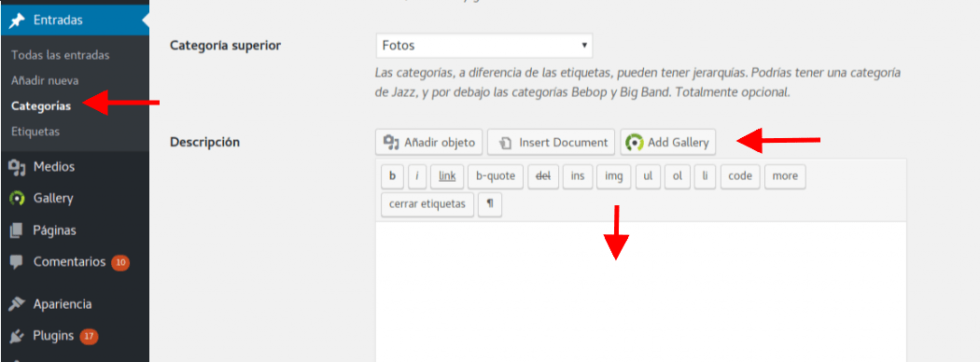Click the Apariencia brush icon
Viewport: 980px width, 362px height.
tap(17, 304)
